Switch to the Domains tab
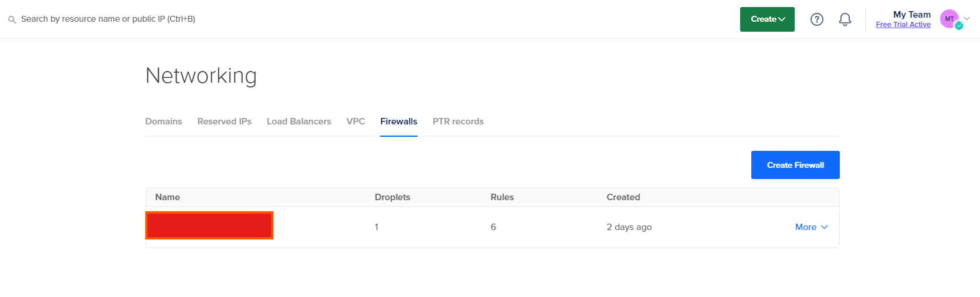 pos(164,122)
